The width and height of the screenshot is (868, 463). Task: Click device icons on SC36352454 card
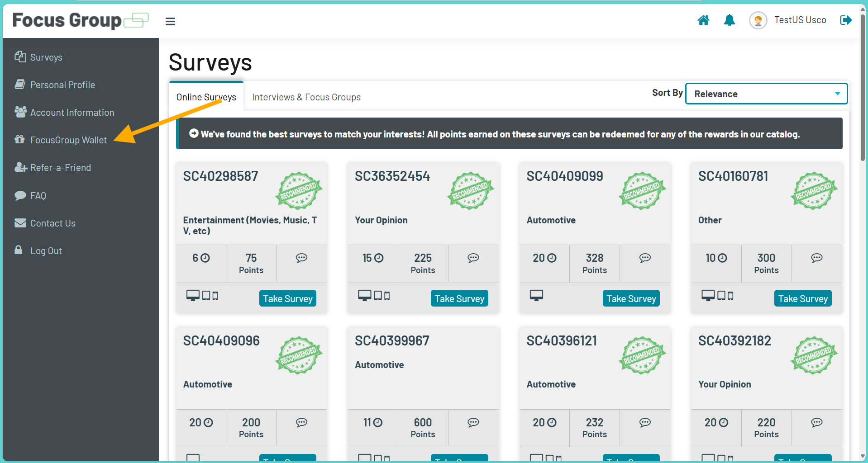pyautogui.click(x=374, y=296)
